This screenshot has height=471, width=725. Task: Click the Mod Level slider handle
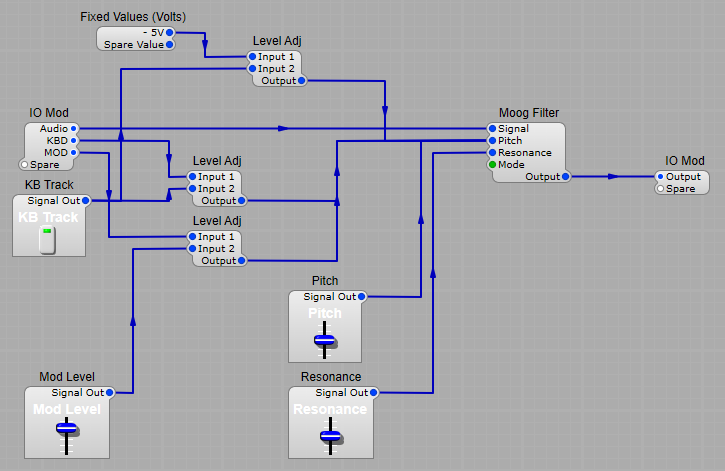tap(67, 428)
